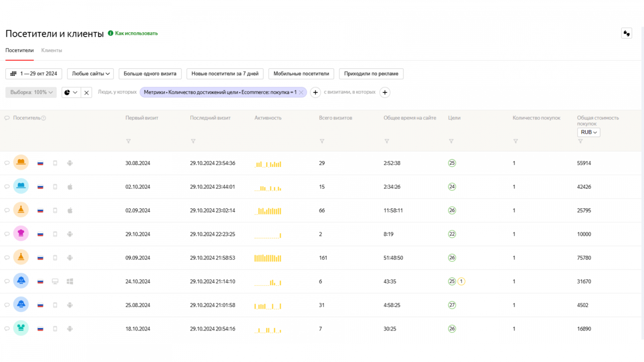Click filter funnel under Всего визитов column
The height and width of the screenshot is (362, 644).
tap(322, 141)
